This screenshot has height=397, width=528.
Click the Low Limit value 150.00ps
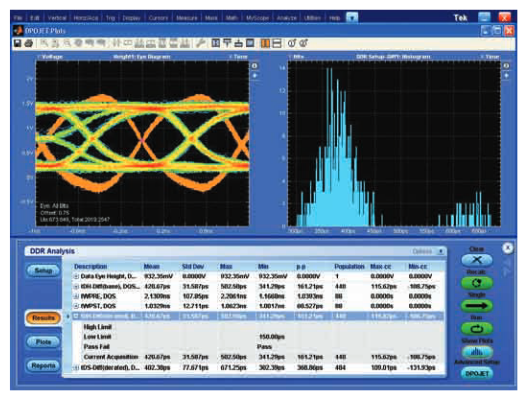coord(272,337)
